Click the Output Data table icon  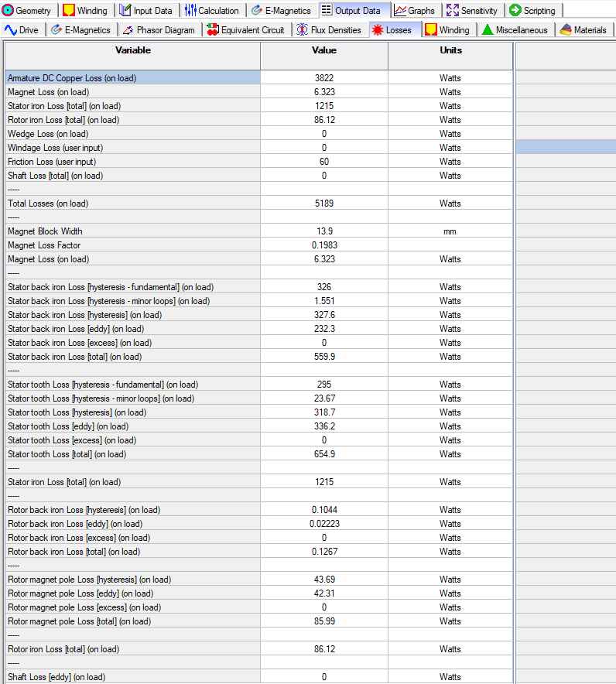point(327,10)
